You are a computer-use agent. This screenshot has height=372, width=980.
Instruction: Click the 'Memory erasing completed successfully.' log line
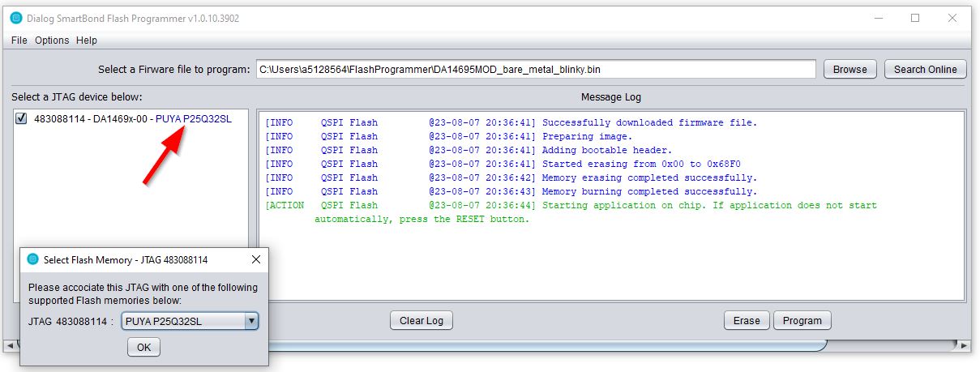pyautogui.click(x=511, y=177)
